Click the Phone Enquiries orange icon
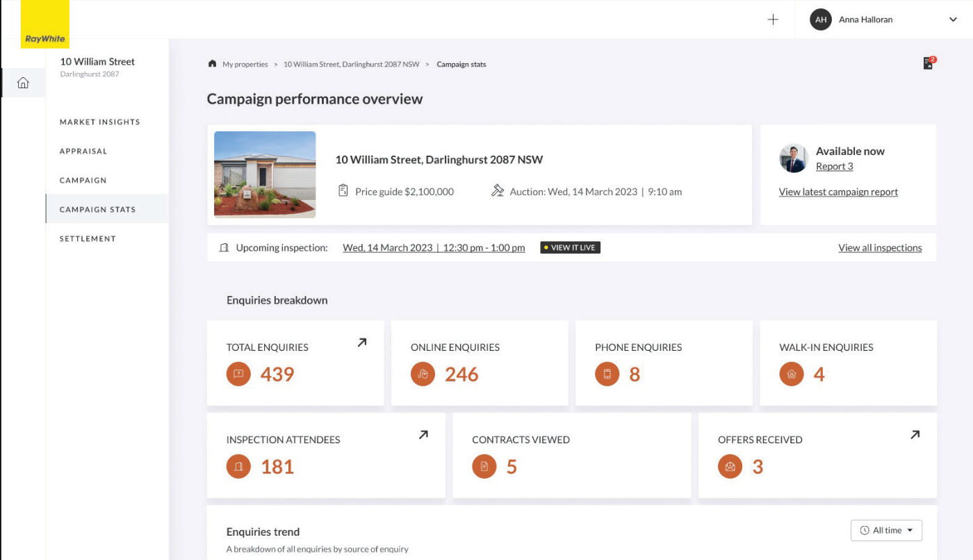The image size is (973, 560). 607,374
